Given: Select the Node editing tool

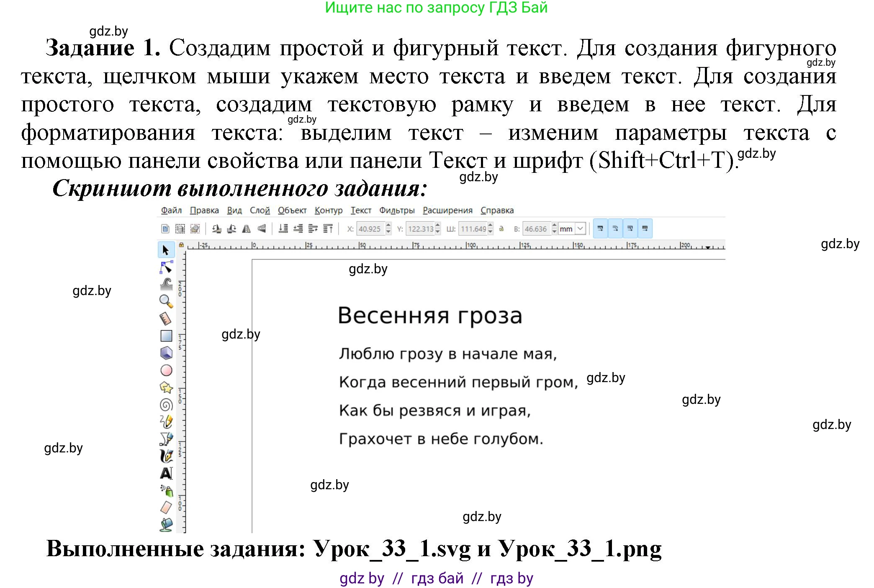Looking at the screenshot, I should [x=166, y=268].
